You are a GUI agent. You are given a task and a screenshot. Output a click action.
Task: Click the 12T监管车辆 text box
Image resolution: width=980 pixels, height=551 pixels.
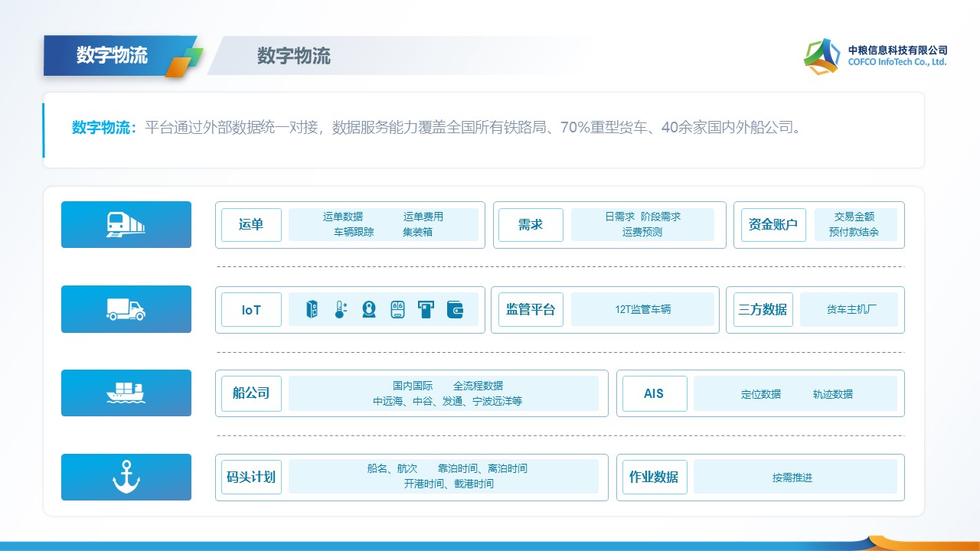[x=642, y=310]
